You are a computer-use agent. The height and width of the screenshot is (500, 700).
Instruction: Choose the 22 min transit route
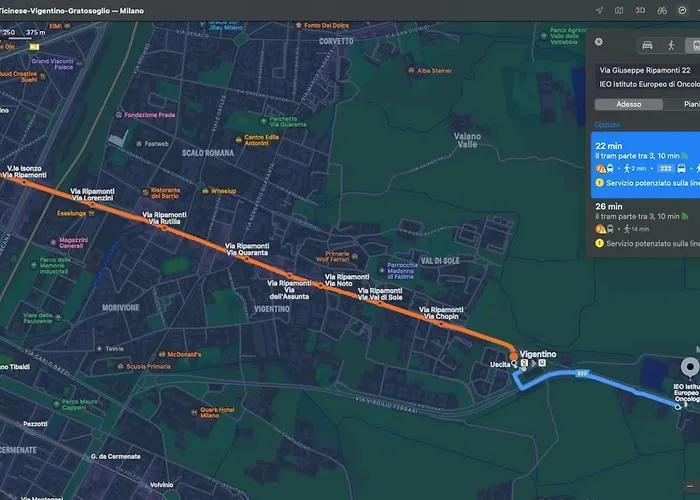point(646,165)
